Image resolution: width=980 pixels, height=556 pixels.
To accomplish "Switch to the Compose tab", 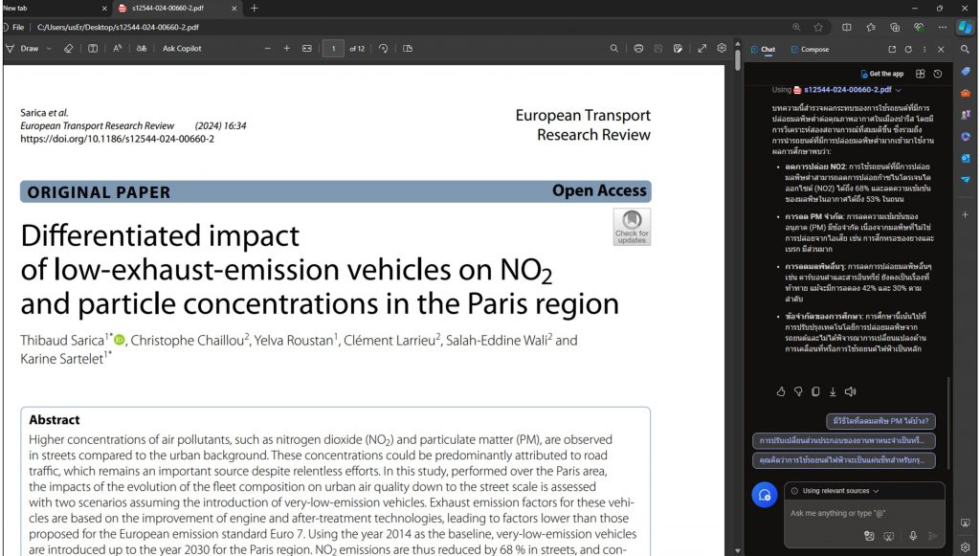I will 810,50.
